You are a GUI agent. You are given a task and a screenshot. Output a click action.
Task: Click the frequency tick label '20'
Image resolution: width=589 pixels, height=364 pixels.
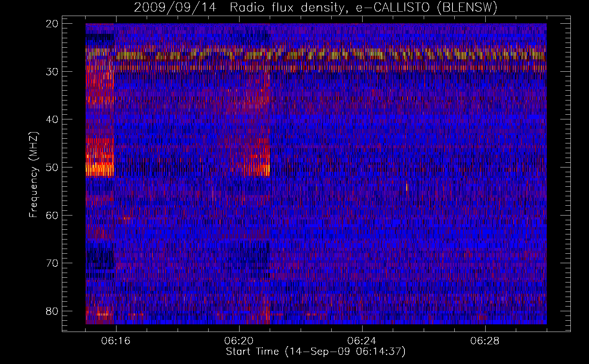pyautogui.click(x=52, y=24)
